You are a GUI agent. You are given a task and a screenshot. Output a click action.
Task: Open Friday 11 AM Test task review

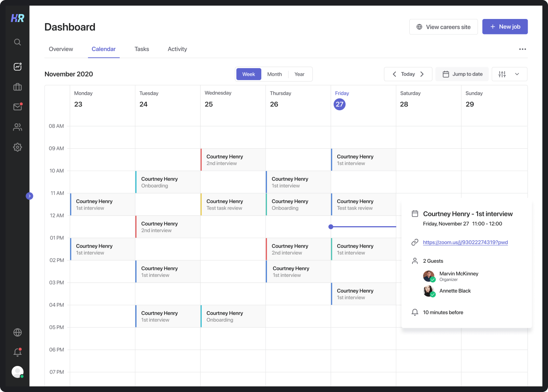pos(364,204)
